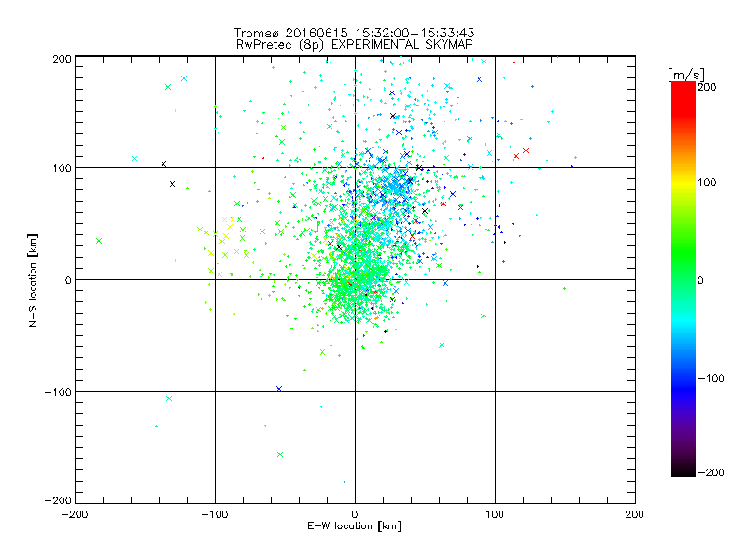Click the 'E-W location [km]' axis label

(x=354, y=526)
